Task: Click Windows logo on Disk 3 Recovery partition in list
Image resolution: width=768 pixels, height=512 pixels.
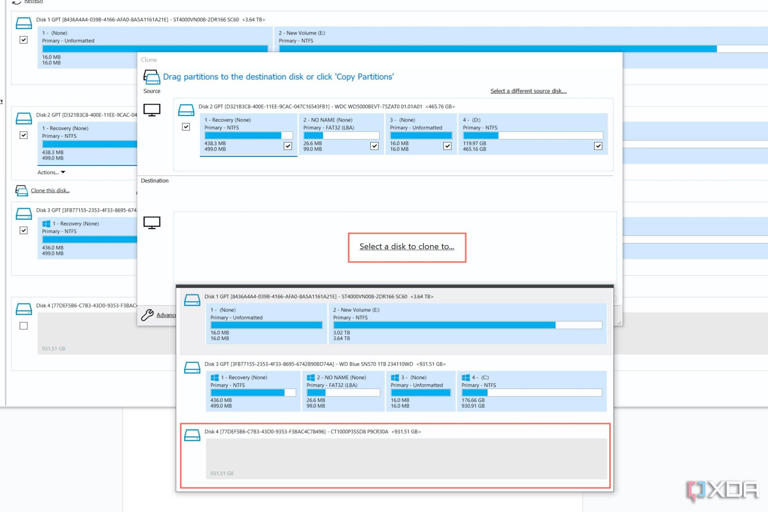Action: click(x=215, y=378)
